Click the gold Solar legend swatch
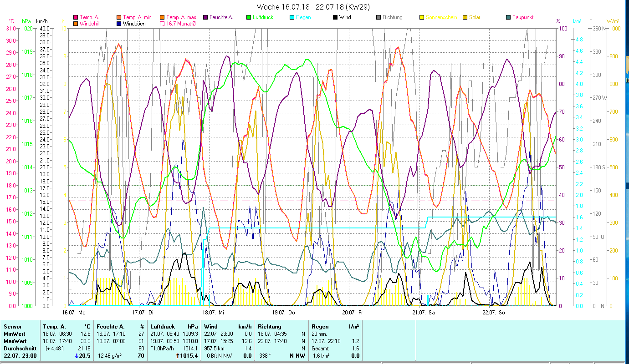 point(465,17)
